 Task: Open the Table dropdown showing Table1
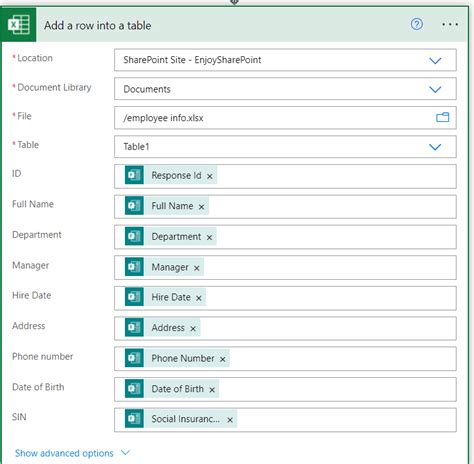tap(285, 147)
